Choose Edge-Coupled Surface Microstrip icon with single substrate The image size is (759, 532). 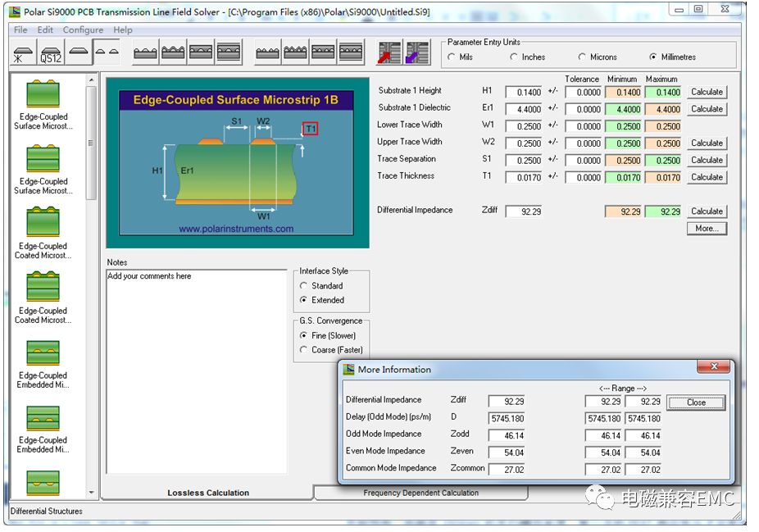click(43, 93)
